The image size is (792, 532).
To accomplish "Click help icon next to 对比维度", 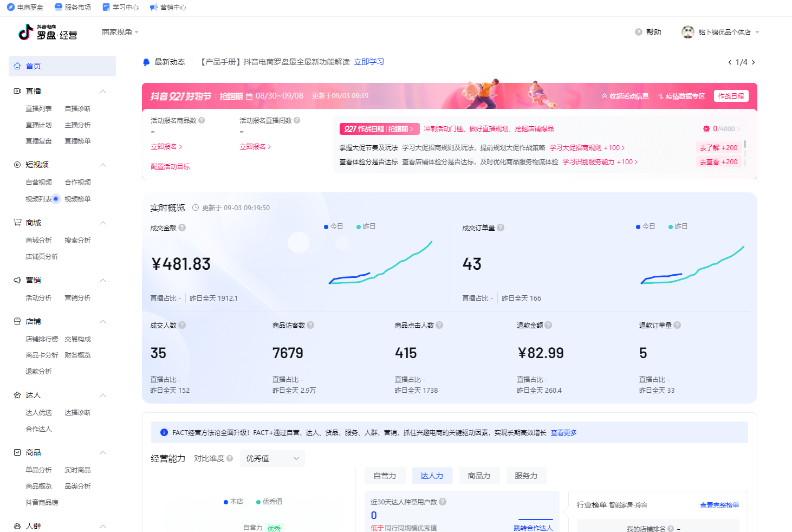I will tap(230, 458).
